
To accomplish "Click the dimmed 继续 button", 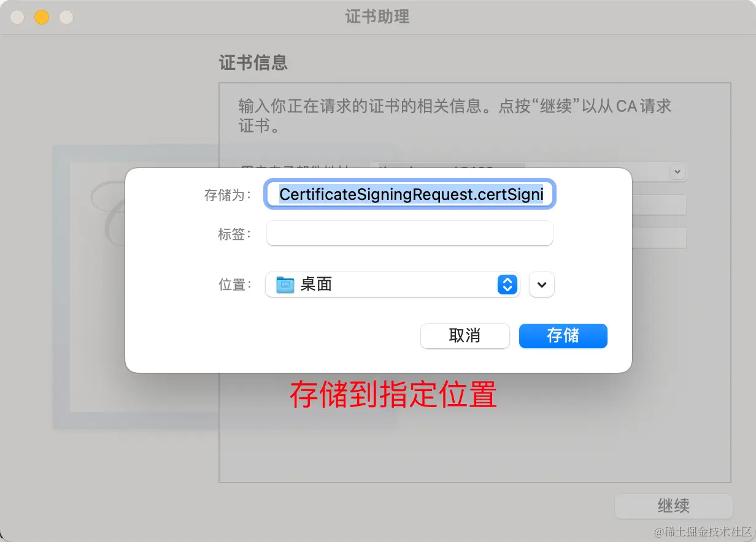I will pyautogui.click(x=674, y=506).
